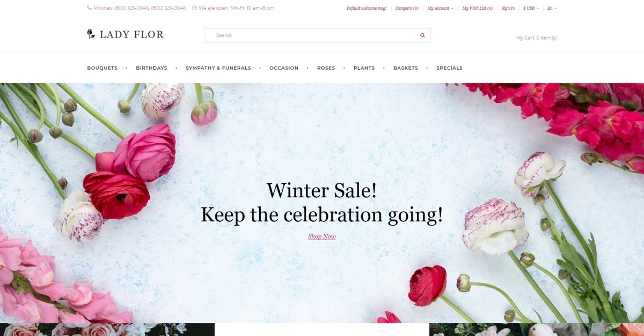Click the Compare (0) link
This screenshot has height=336, width=644.
point(407,8)
